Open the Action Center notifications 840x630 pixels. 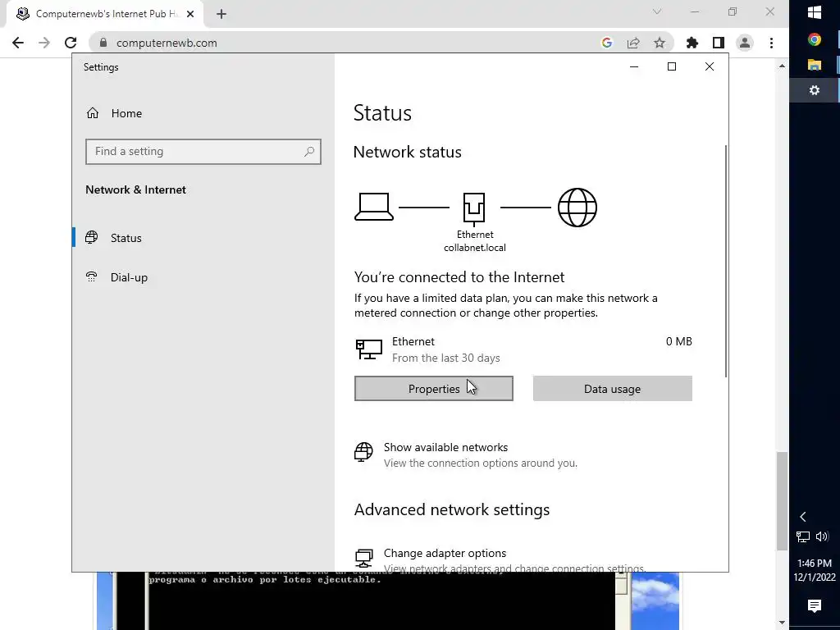coord(815,605)
